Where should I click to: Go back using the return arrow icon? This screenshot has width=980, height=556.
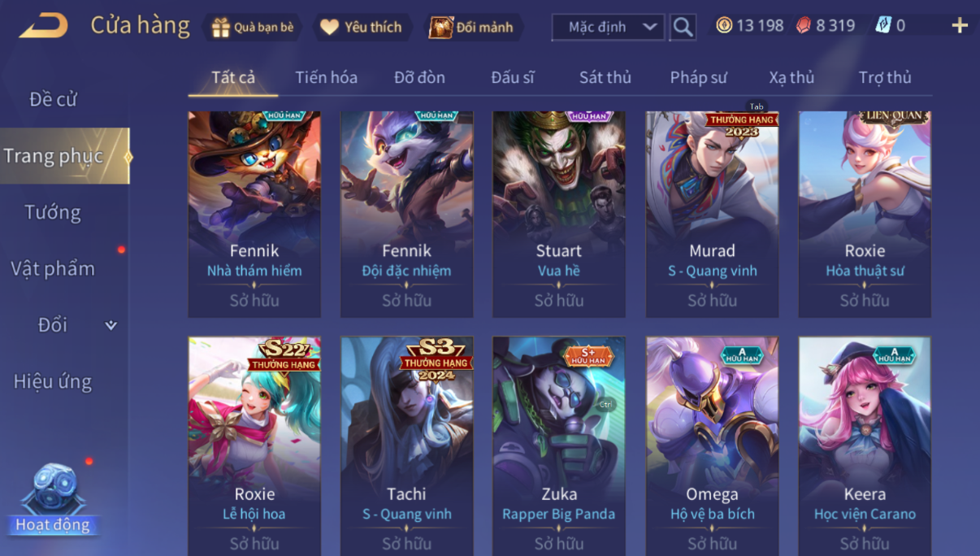[x=44, y=26]
